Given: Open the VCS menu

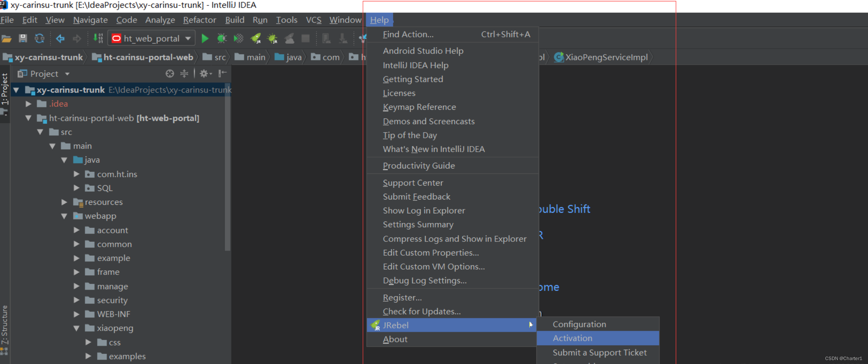Looking at the screenshot, I should point(313,20).
